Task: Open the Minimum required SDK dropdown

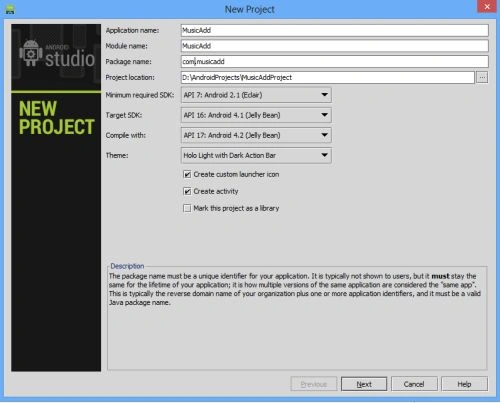Action: [256, 95]
